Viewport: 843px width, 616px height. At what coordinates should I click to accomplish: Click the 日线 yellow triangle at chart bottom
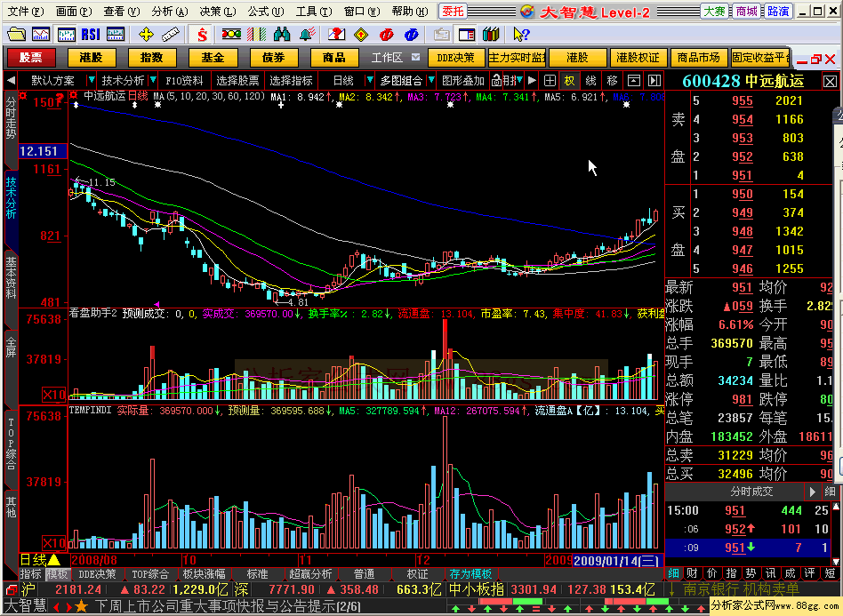click(x=53, y=560)
